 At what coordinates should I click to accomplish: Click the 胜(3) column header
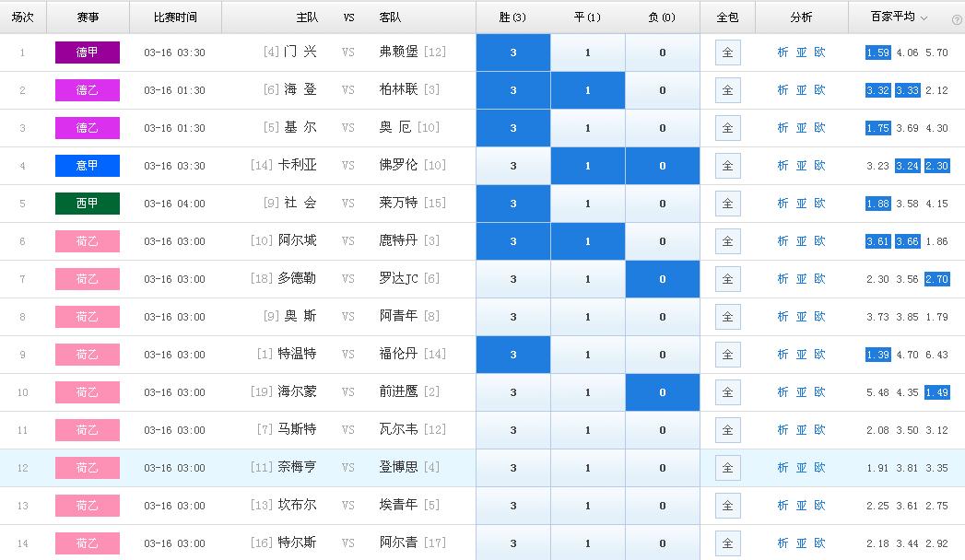[512, 17]
